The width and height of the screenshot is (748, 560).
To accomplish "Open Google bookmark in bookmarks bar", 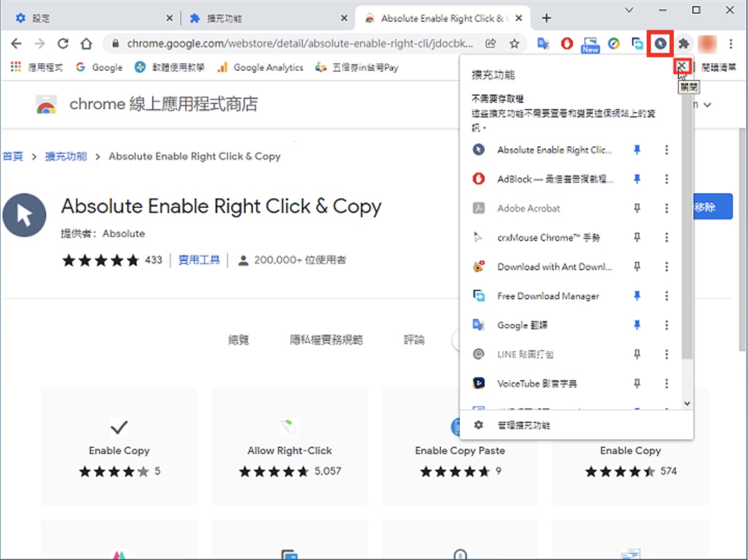I will [99, 68].
